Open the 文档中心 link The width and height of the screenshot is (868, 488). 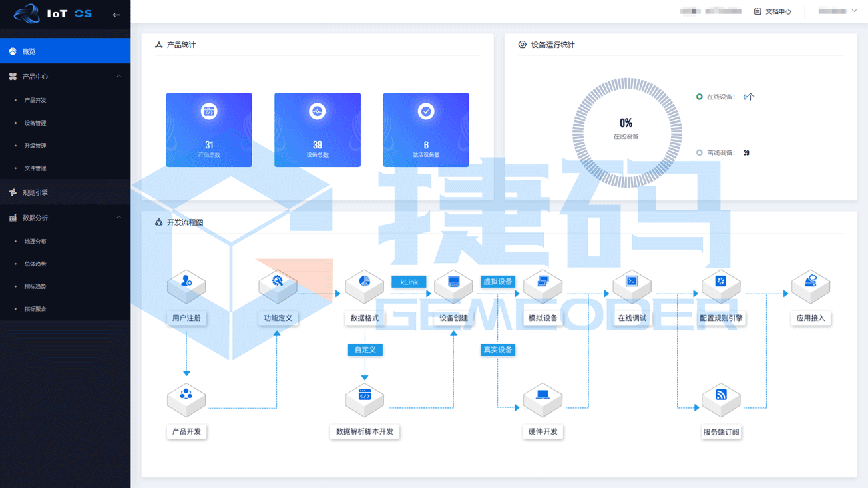773,11
